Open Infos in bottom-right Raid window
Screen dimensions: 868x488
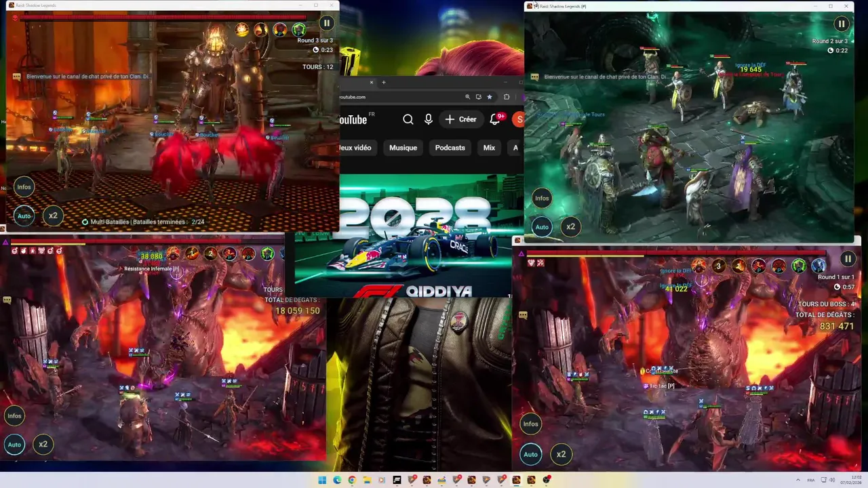coord(530,424)
